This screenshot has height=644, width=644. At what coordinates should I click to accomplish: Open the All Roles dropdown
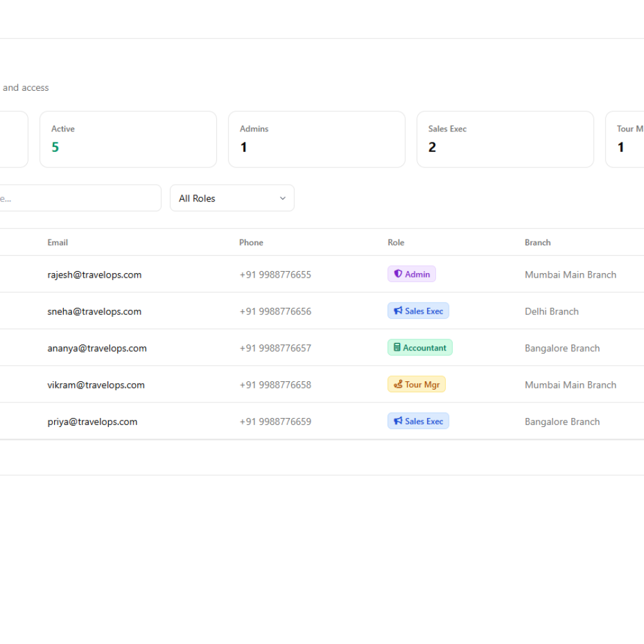point(232,198)
